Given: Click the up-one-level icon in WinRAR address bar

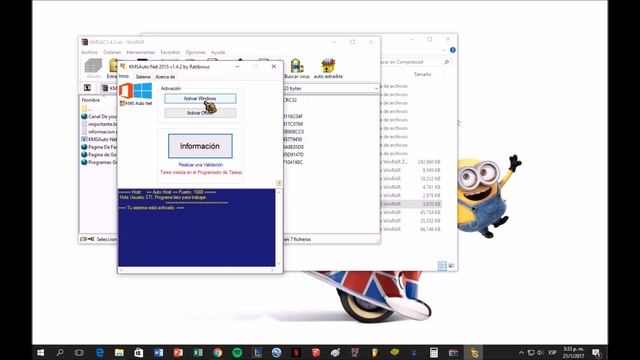Looking at the screenshot, I should (87, 88).
